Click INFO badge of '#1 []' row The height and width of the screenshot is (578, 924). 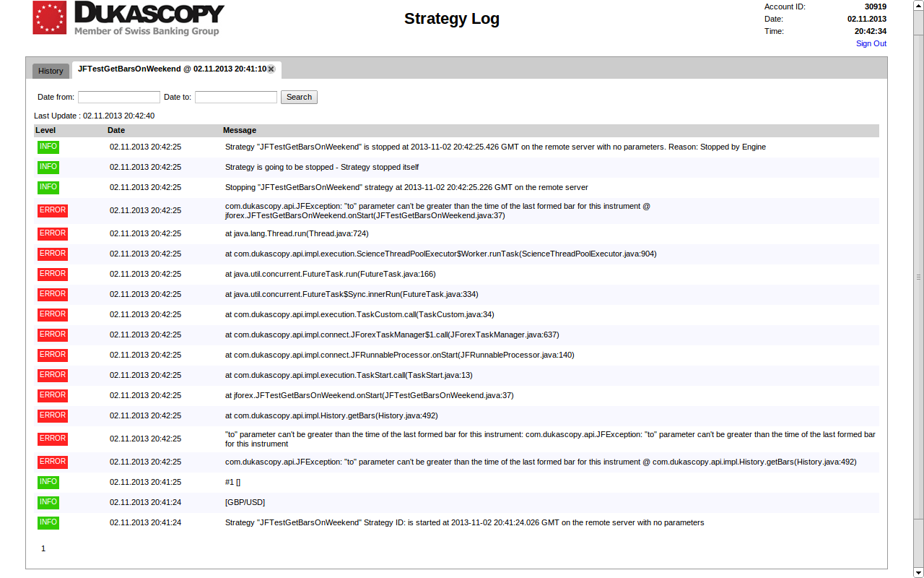48,482
